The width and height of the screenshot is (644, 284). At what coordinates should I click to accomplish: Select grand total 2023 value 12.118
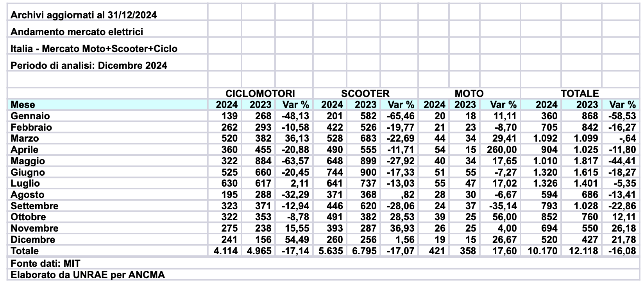tap(583, 251)
